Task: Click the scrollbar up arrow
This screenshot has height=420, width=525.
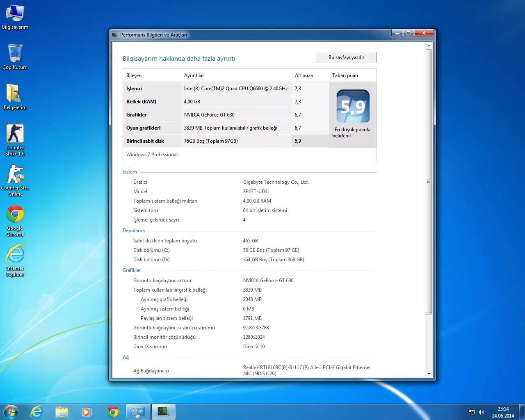Action: pyautogui.click(x=429, y=46)
